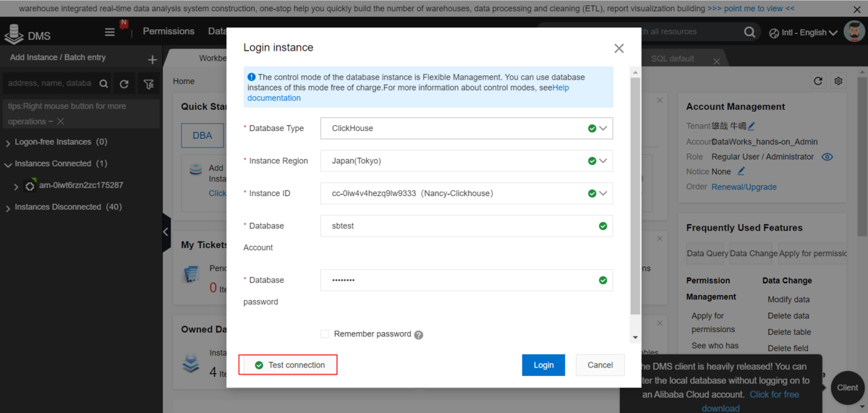868x413 pixels.
Task: Click Apply for permission feature tab
Action: tap(813, 253)
